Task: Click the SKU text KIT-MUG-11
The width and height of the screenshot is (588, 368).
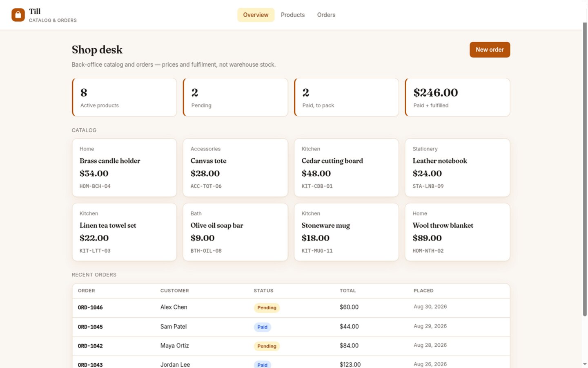Action: [317, 251]
